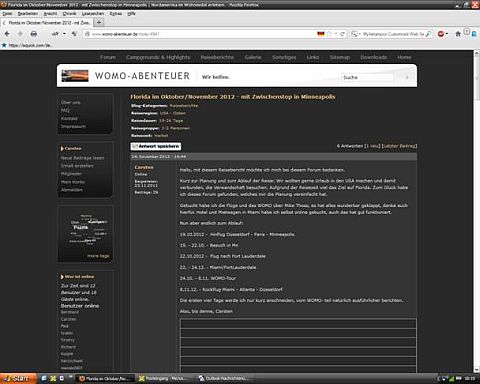Expand the address bar history dropdown arrow
This screenshot has width=480, height=384.
click(336, 34)
